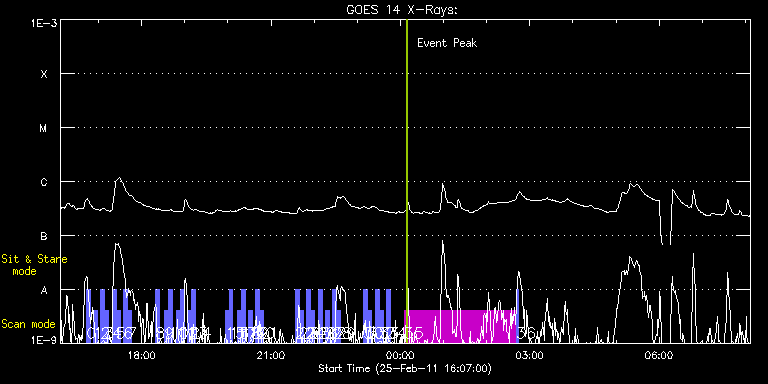Image resolution: width=768 pixels, height=384 pixels.
Task: Click the Start Time 25-Feb-11 axis caption
Action: 405,368
